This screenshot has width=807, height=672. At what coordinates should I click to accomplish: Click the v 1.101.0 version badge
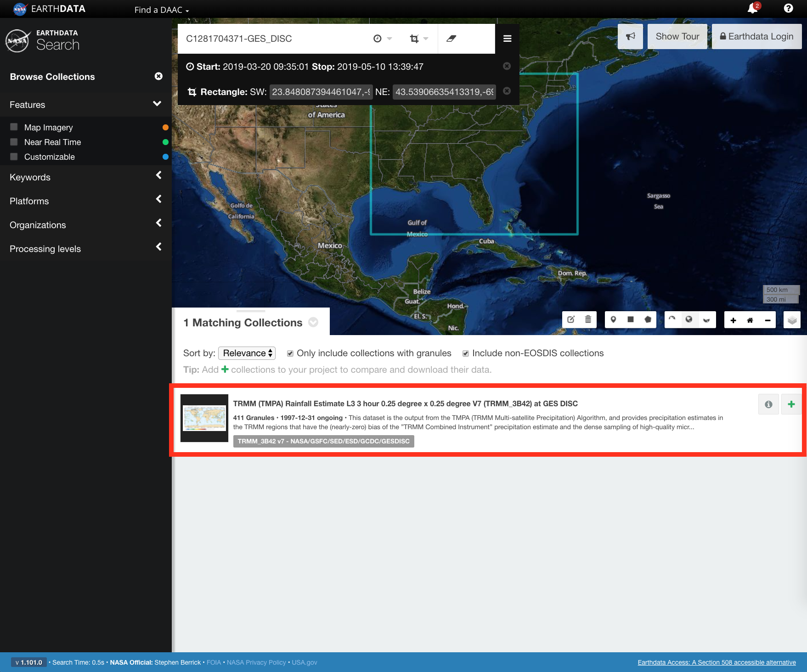(x=29, y=662)
